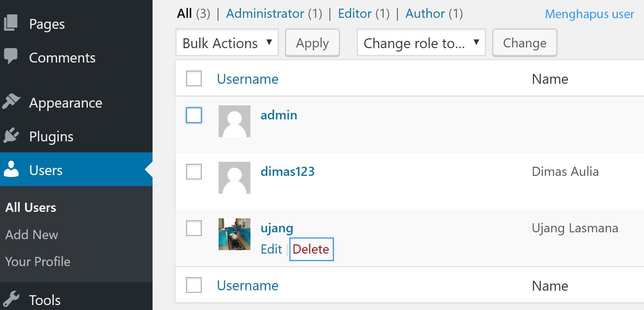Screen dimensions: 644x310
Task: Click the Delete link under ujang
Action: (x=311, y=249)
